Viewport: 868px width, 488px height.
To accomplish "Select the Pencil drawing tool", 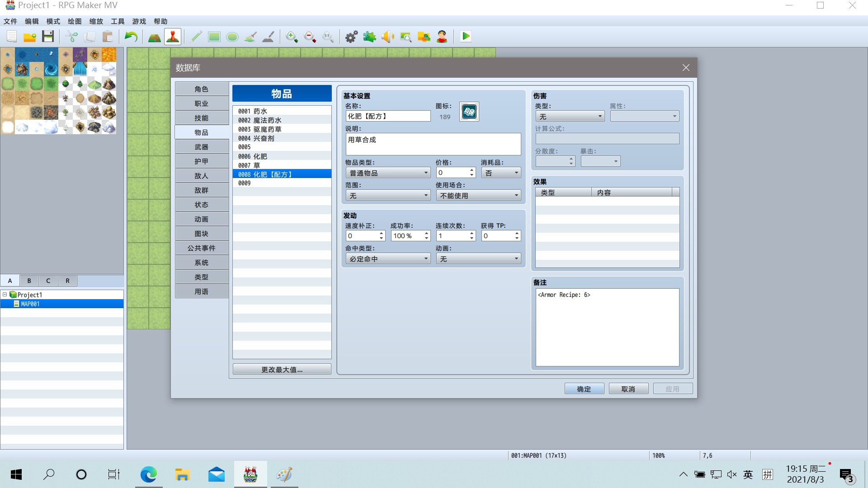I will (196, 37).
